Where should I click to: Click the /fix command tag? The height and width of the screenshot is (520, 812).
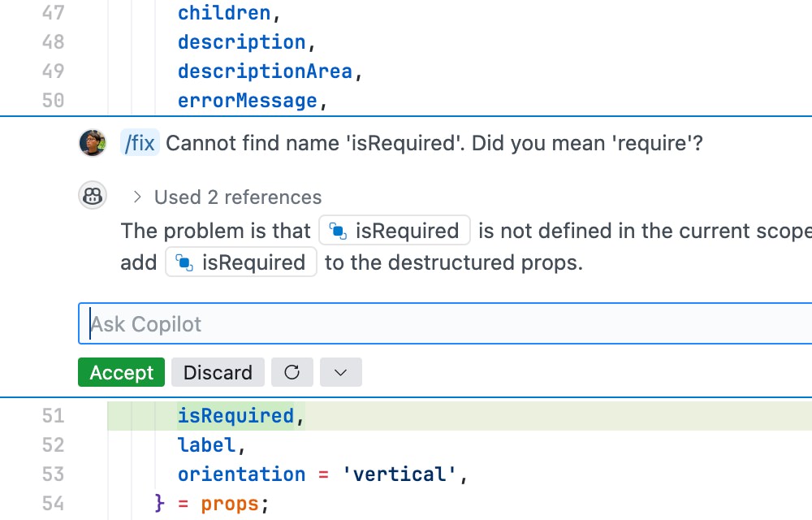click(139, 144)
